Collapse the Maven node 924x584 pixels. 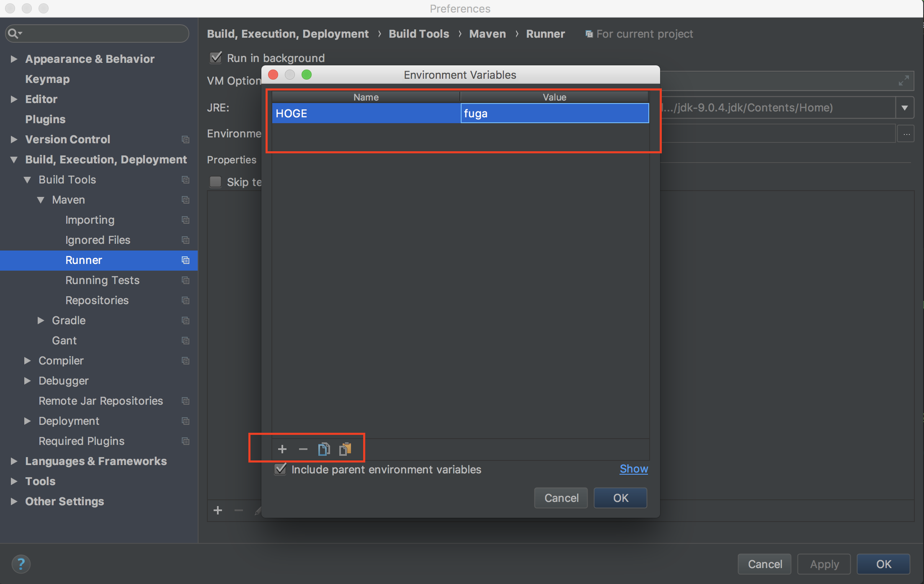41,200
